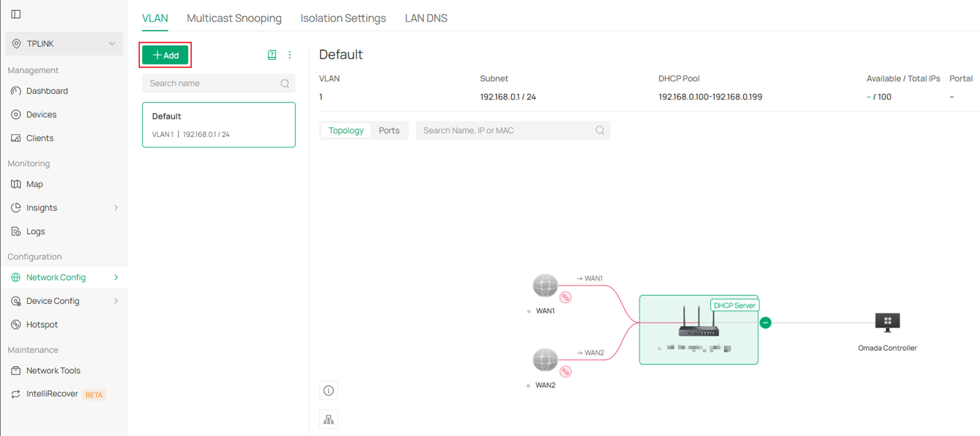Viewport: 980px width, 436px height.
Task: Expand the Device Config submenu
Action: [x=52, y=301]
